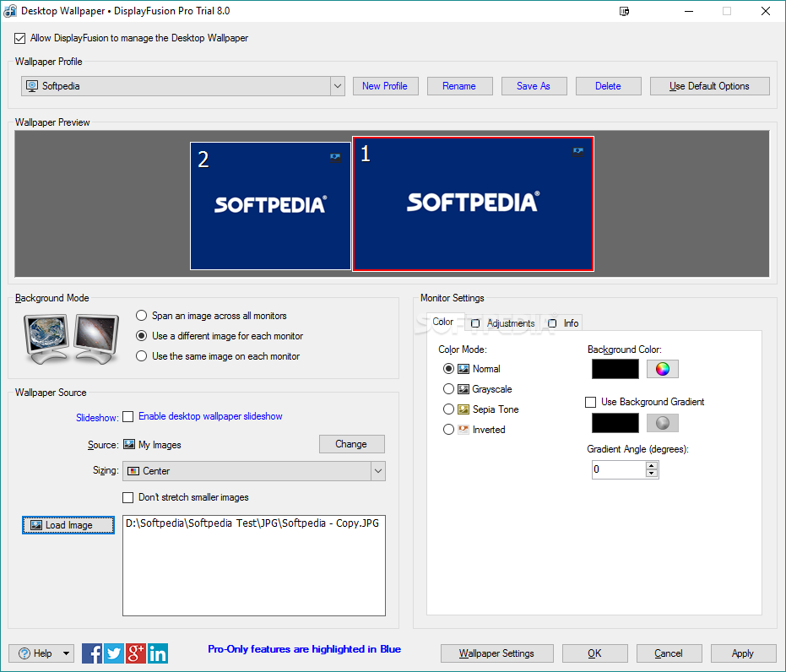The width and height of the screenshot is (786, 672).
Task: Click the black Background Color swatch
Action: (615, 369)
